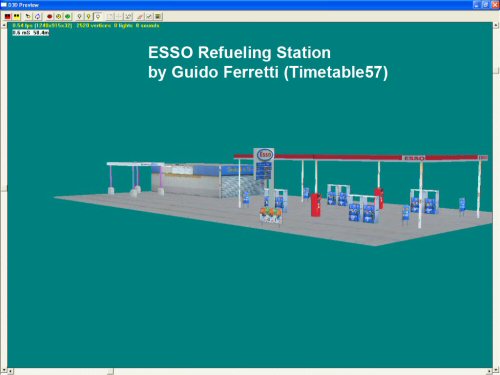500x375 pixels.
Task: Click the red-black square toolbar icon
Action: pyautogui.click(x=8, y=16)
